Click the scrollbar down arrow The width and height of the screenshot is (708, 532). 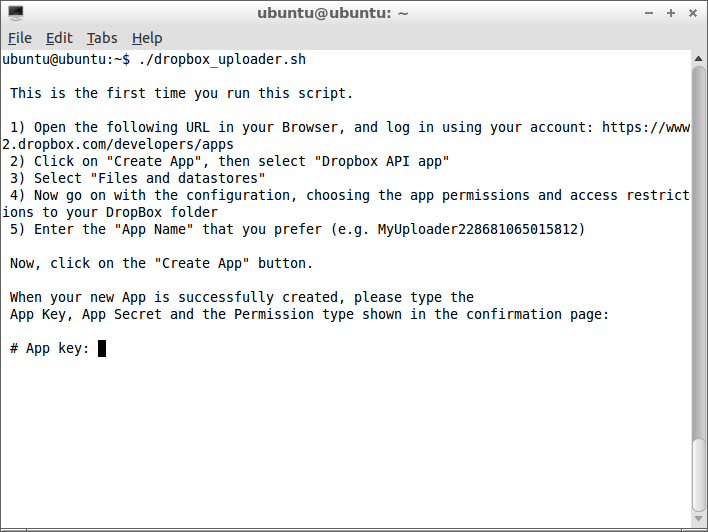699,518
